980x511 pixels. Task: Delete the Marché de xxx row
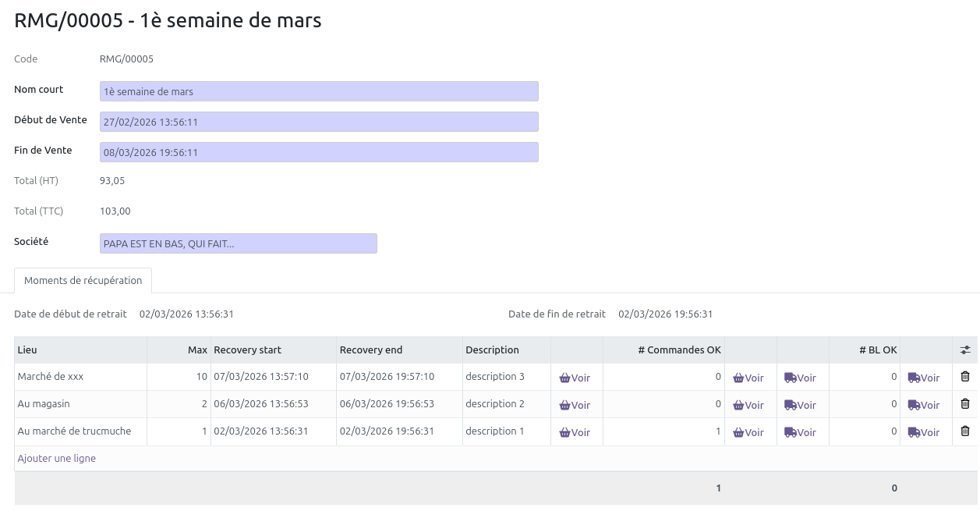pyautogui.click(x=965, y=377)
